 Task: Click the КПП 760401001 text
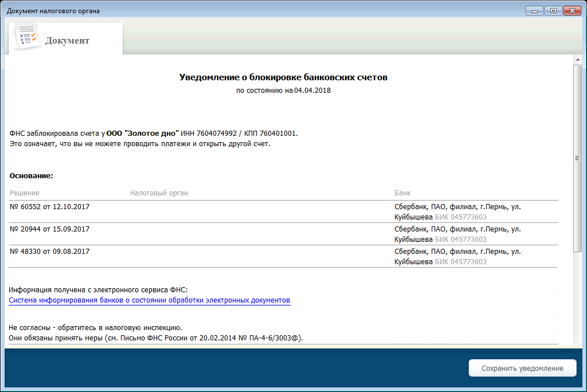click(x=270, y=134)
